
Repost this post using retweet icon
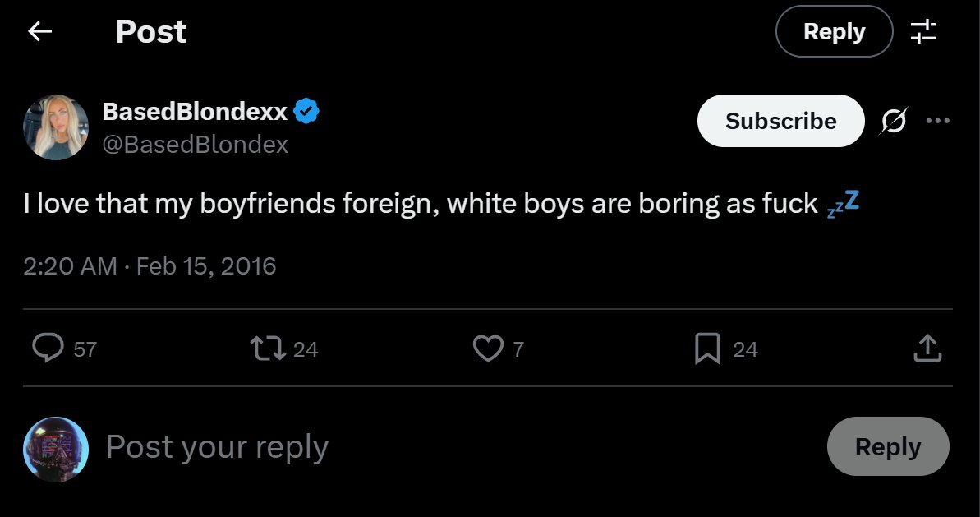[267, 349]
